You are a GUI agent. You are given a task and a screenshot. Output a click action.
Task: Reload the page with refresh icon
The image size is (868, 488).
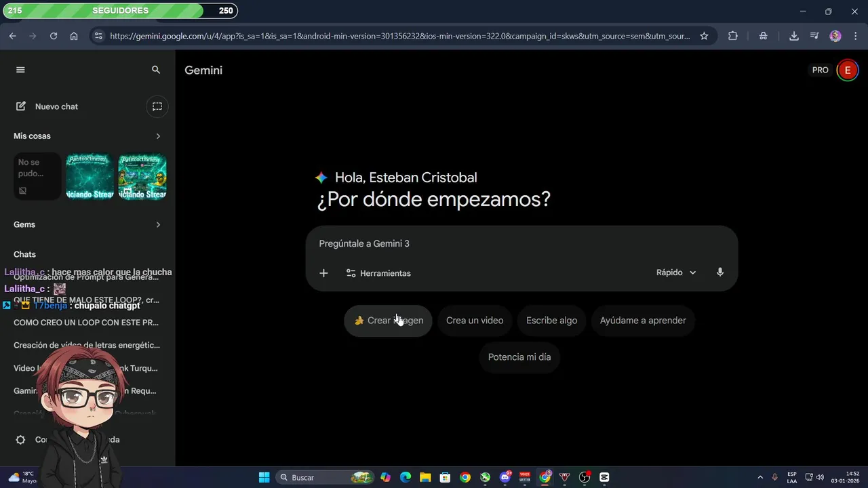click(x=54, y=36)
